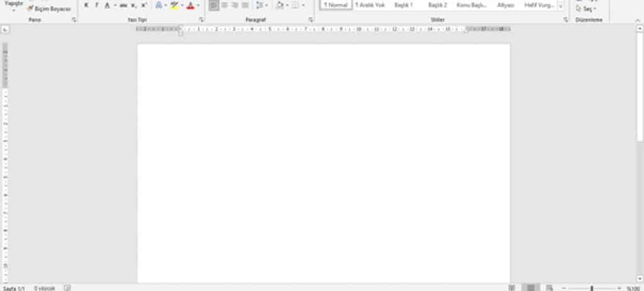Apply the Başlık 1 style
This screenshot has height=291, width=644.
(x=404, y=5)
